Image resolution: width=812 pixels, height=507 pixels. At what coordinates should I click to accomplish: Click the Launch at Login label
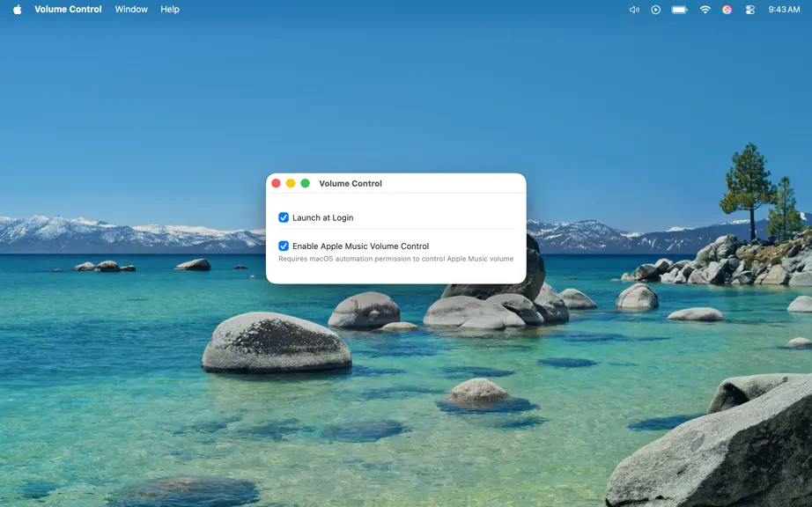[322, 217]
